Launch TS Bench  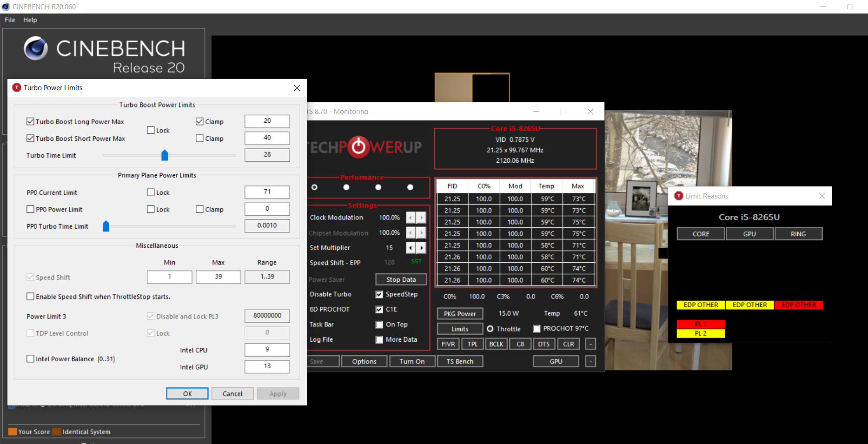click(x=460, y=361)
